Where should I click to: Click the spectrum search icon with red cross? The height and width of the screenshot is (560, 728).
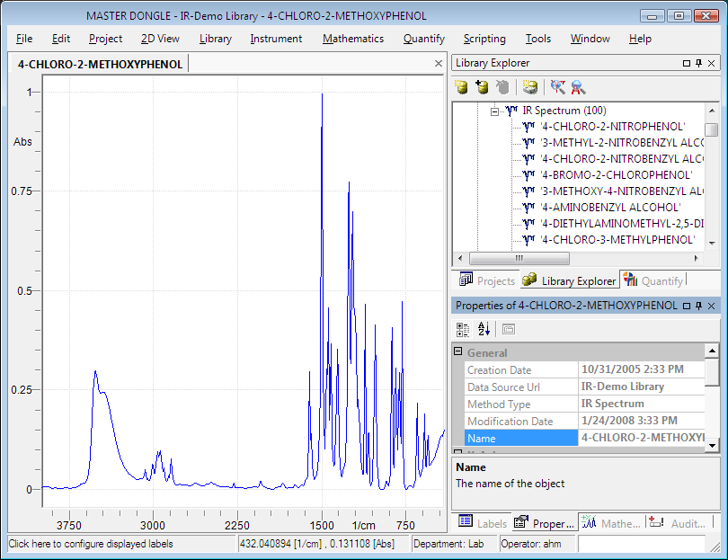click(558, 87)
